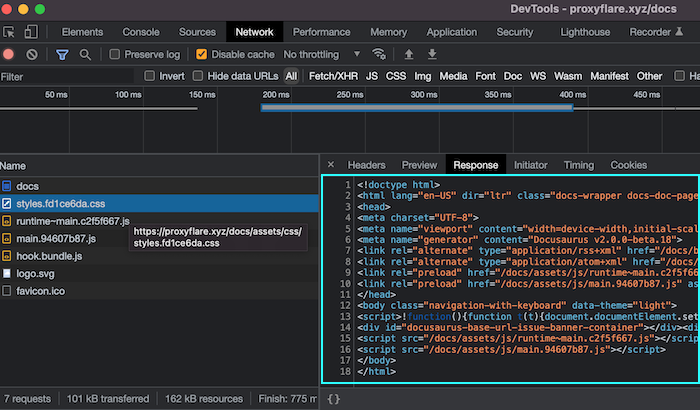The image size is (700, 410).
Task: Open the Sources tab
Action: tap(197, 32)
